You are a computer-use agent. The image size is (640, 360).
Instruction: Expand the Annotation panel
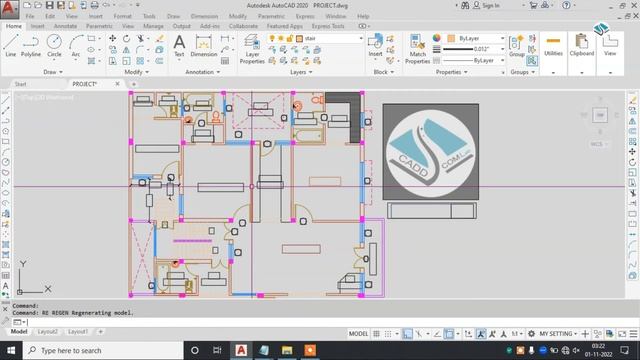[202, 72]
